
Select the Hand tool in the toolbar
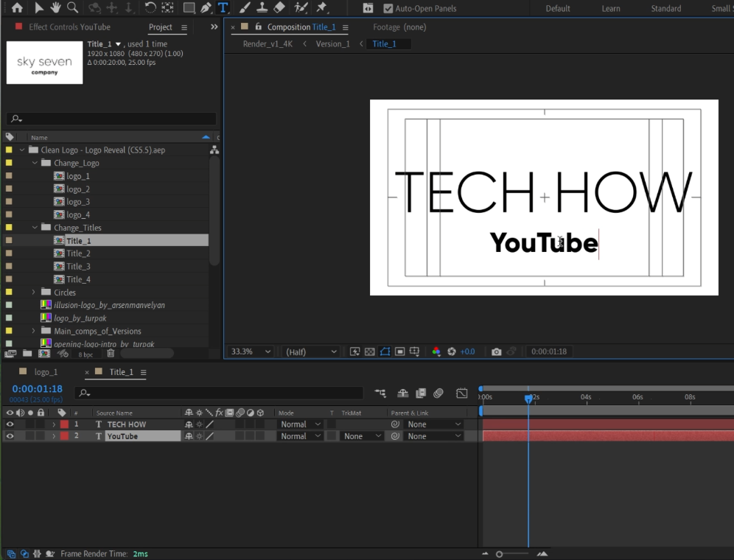coord(55,8)
